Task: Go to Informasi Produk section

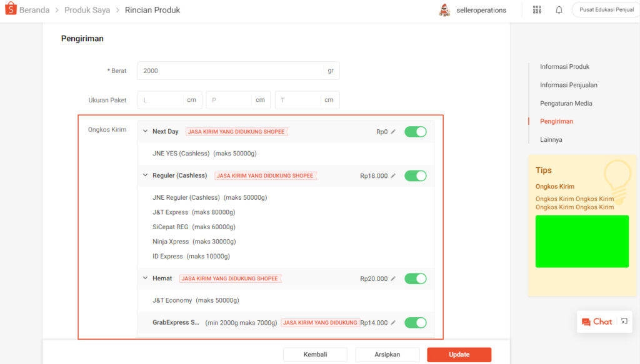Action: (564, 66)
